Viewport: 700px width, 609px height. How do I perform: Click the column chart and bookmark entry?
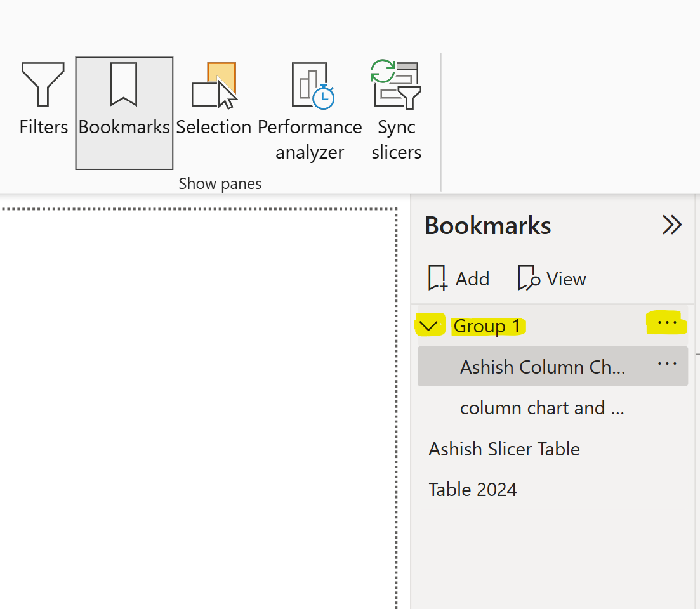click(x=543, y=408)
